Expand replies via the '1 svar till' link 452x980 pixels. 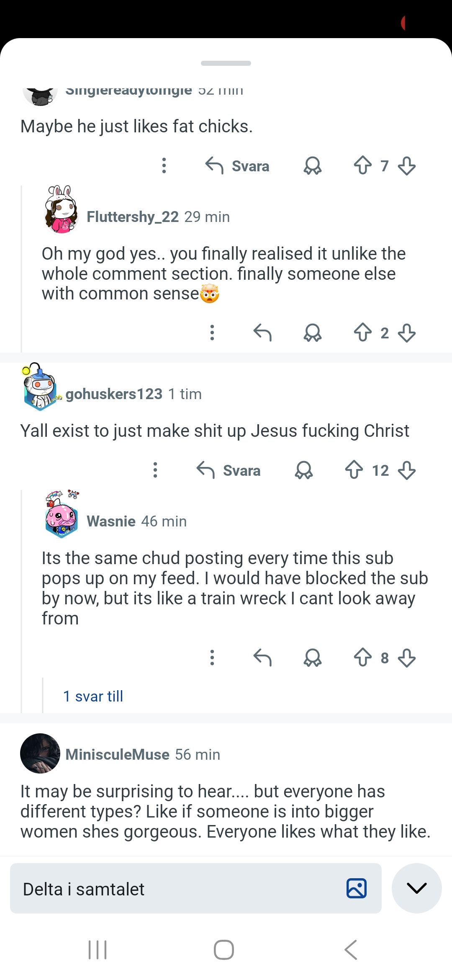click(x=93, y=696)
